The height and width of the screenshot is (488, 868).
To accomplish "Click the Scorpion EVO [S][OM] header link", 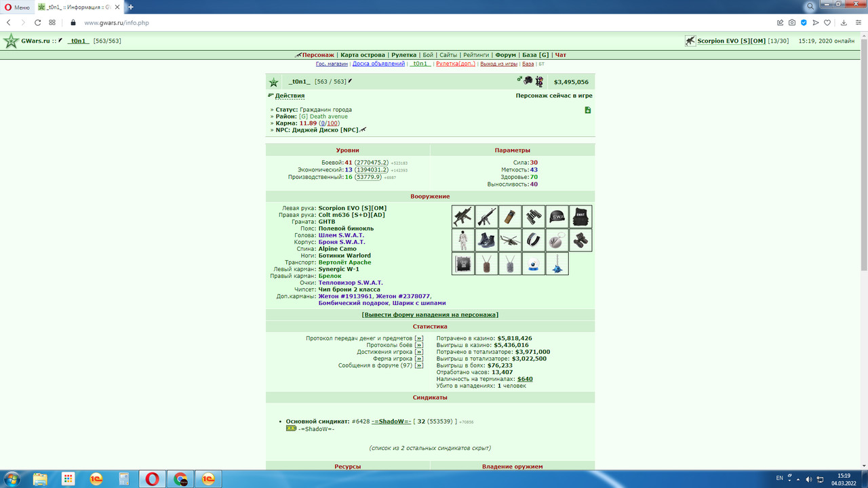I will click(x=731, y=41).
